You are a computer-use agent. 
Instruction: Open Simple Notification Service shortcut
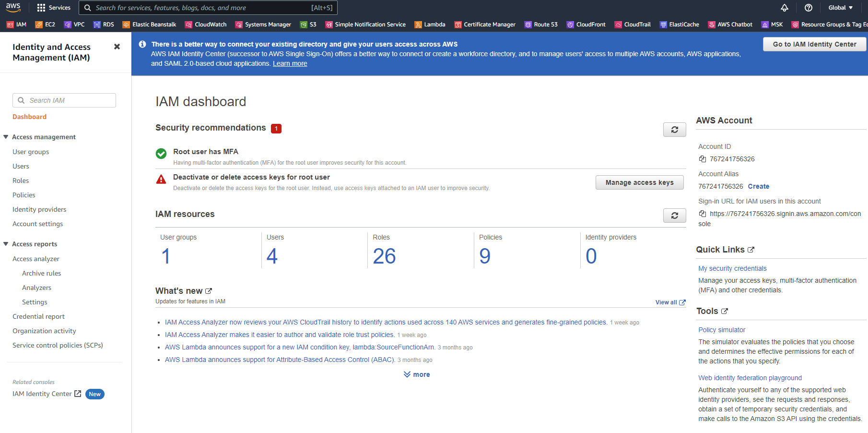(x=365, y=24)
